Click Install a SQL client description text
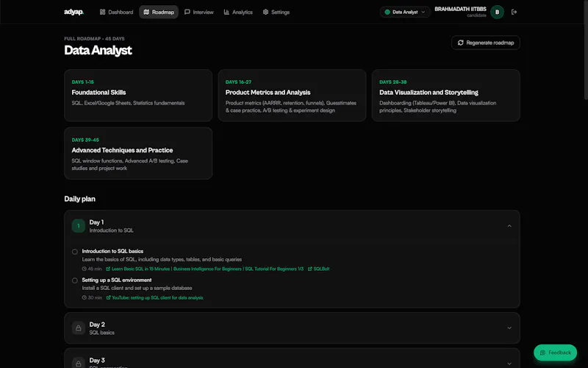Image resolution: width=588 pixels, height=368 pixels. click(x=137, y=288)
